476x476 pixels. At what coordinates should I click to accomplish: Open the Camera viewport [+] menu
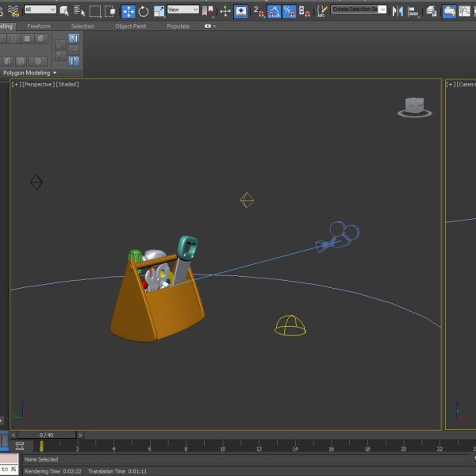(451, 84)
